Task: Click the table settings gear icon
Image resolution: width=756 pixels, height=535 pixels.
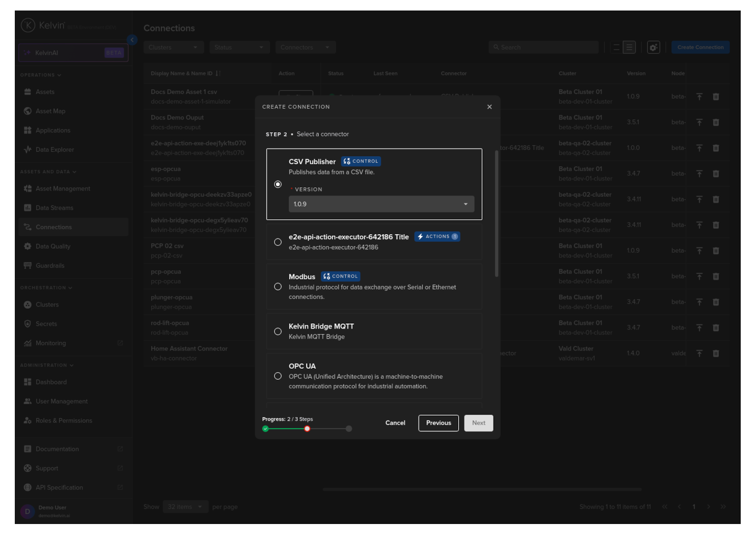Action: point(653,47)
